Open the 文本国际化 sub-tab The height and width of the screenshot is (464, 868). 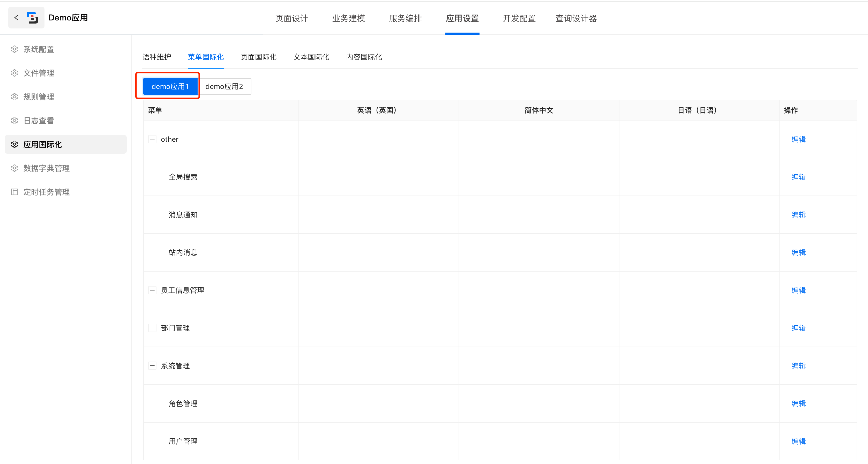tap(311, 57)
